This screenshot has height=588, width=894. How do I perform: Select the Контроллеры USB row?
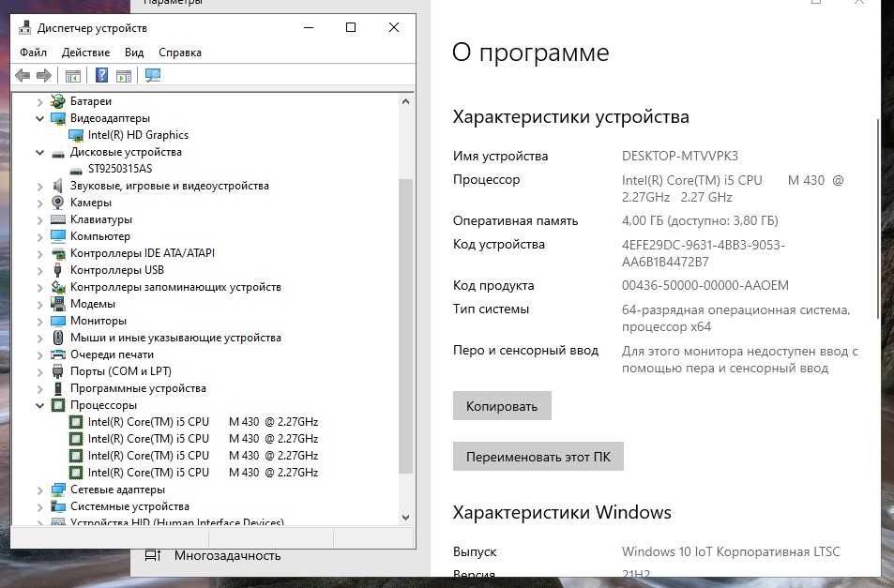[117, 270]
